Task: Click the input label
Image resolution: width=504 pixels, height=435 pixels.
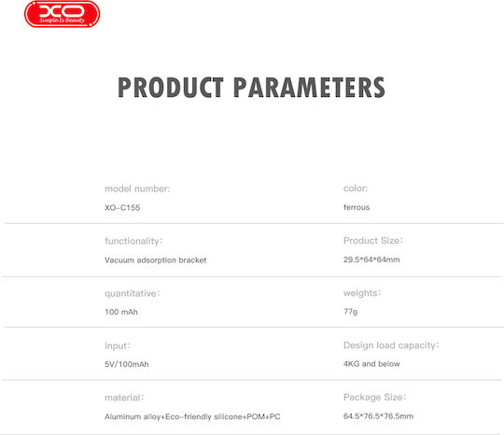Action: 118,346
